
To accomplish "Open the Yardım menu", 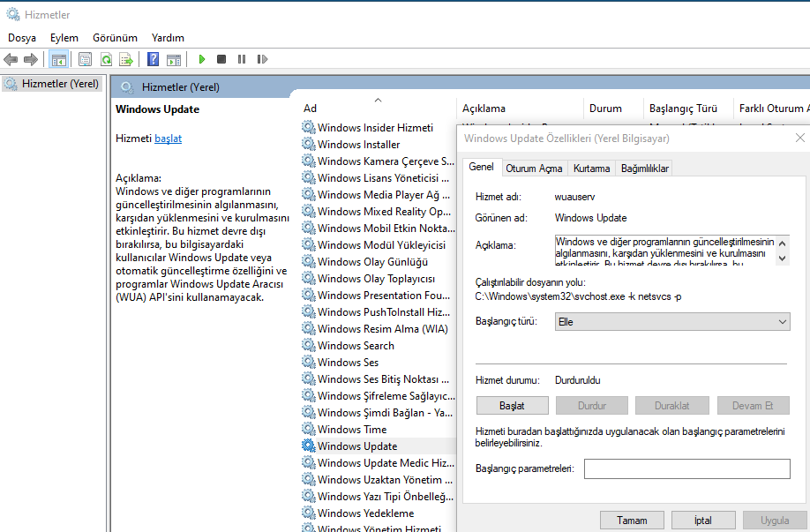I will (168, 38).
